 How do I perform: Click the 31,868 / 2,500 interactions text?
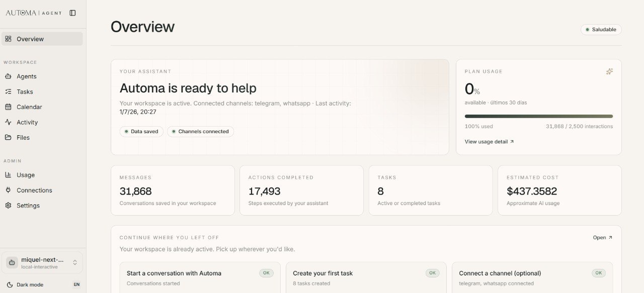(579, 127)
